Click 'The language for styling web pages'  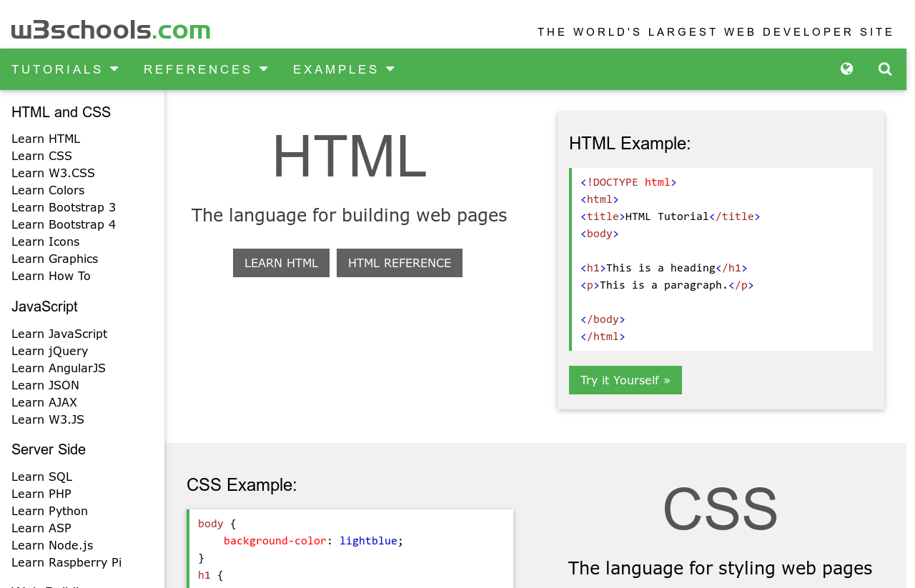click(x=721, y=568)
